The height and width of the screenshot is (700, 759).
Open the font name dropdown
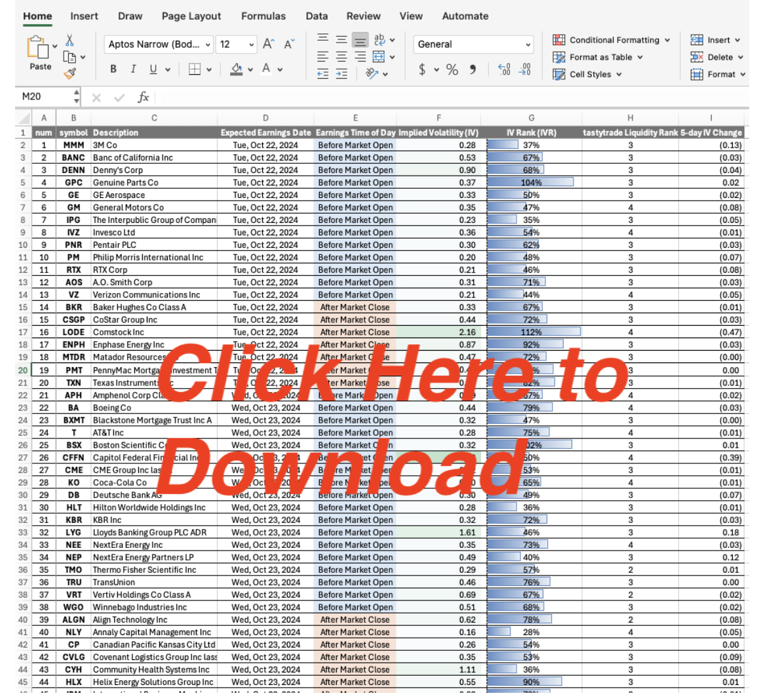click(x=208, y=45)
